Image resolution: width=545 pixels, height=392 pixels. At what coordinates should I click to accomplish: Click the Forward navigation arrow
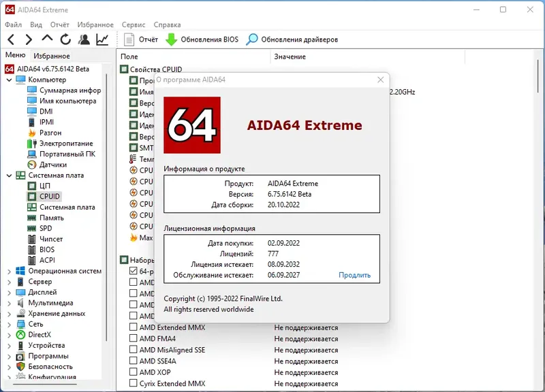[29, 39]
